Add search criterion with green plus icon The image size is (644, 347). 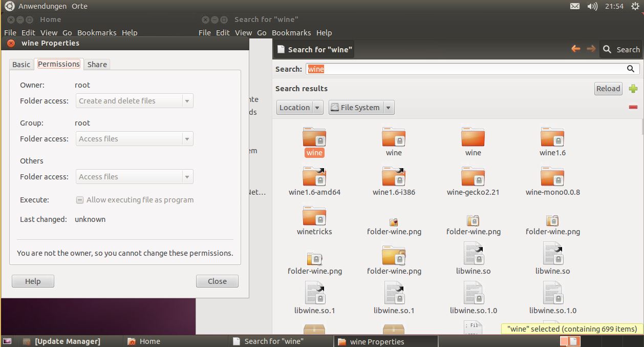pyautogui.click(x=633, y=88)
